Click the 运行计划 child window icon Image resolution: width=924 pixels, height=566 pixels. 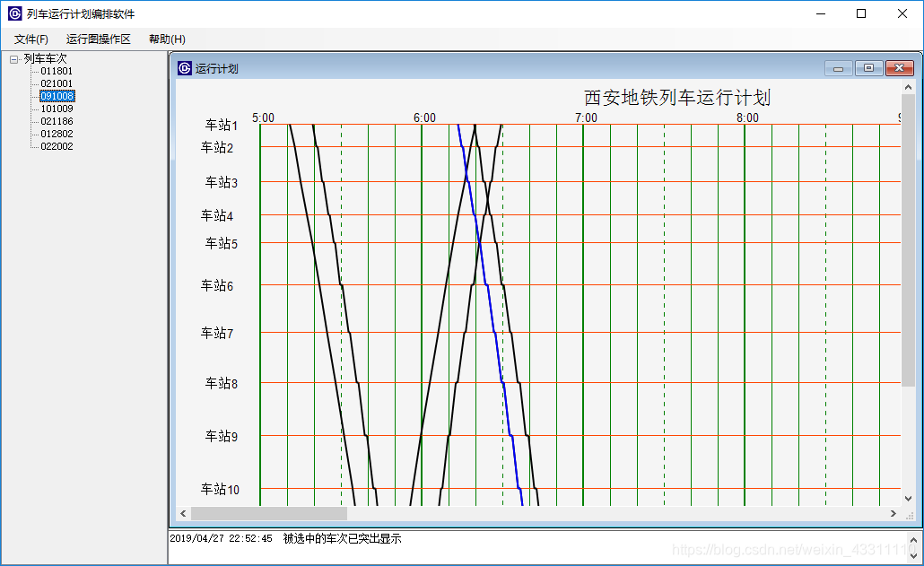185,68
